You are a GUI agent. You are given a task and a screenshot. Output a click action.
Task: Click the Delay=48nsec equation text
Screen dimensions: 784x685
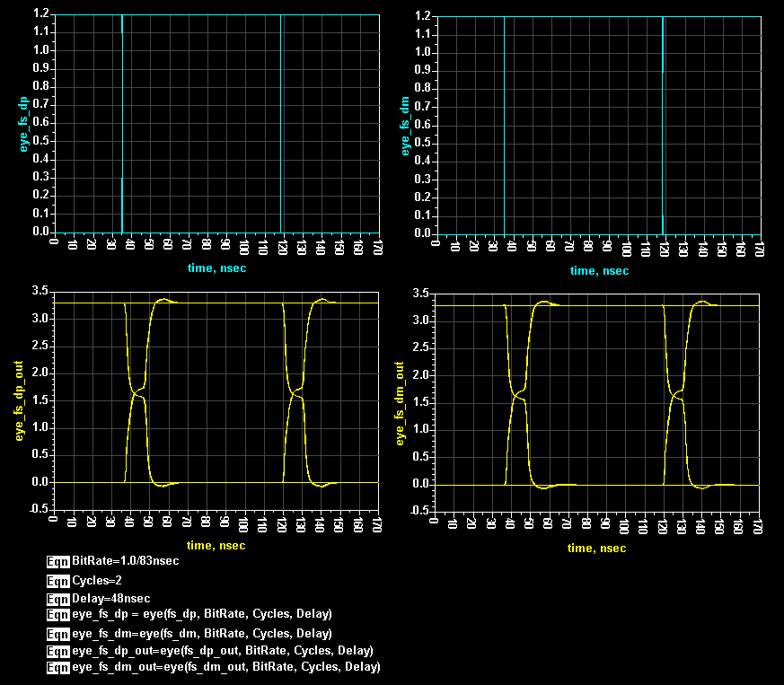110,599
